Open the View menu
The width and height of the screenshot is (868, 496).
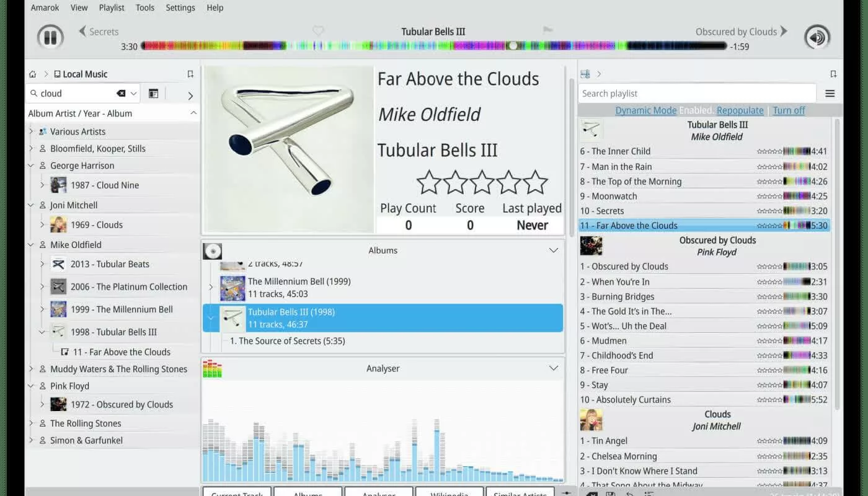pos(79,7)
